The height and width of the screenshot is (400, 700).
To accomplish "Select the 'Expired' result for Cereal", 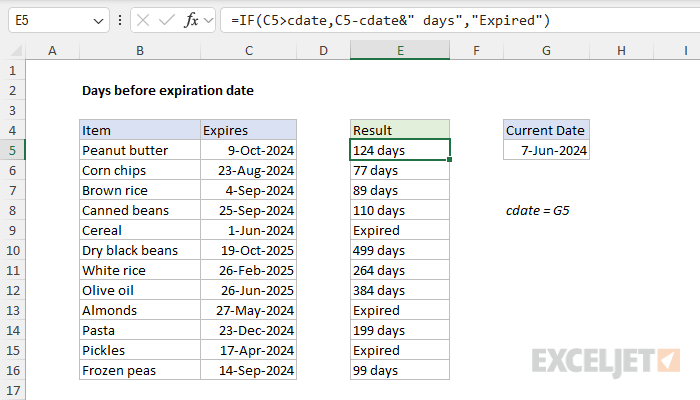I will coord(400,230).
